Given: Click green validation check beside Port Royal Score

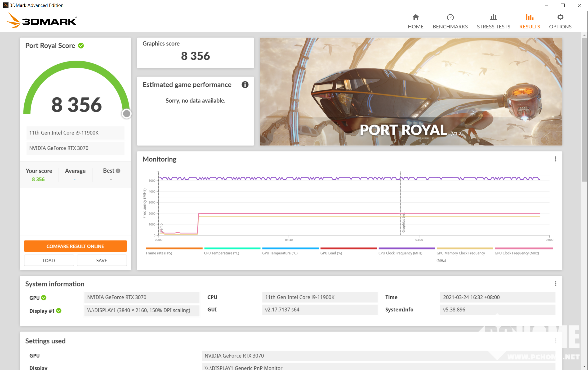Looking at the screenshot, I should (x=81, y=46).
